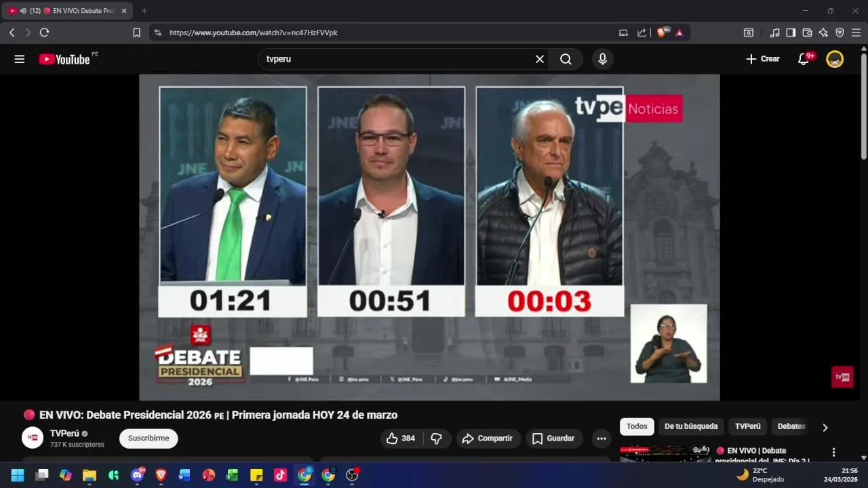Screen dimensions: 868x488
Task: Open a new browser tab
Action: click(x=144, y=11)
